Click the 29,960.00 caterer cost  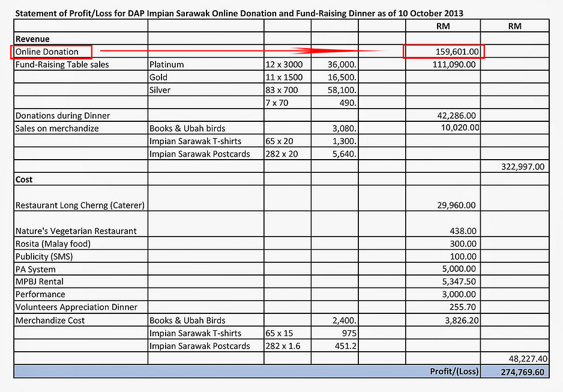[x=456, y=205]
